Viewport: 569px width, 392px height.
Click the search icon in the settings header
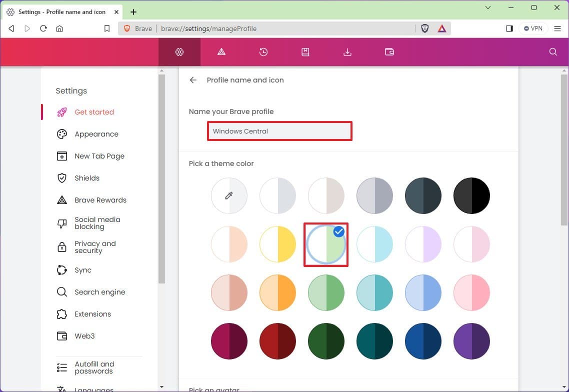pos(552,51)
